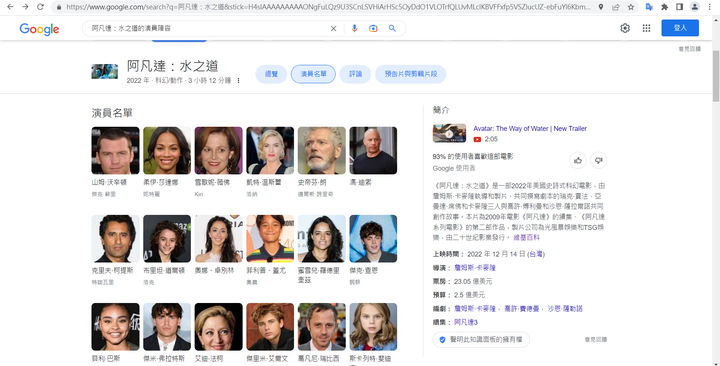Open the sequel 阿凡達3 link
This screenshot has width=720, height=366.
click(466, 322)
